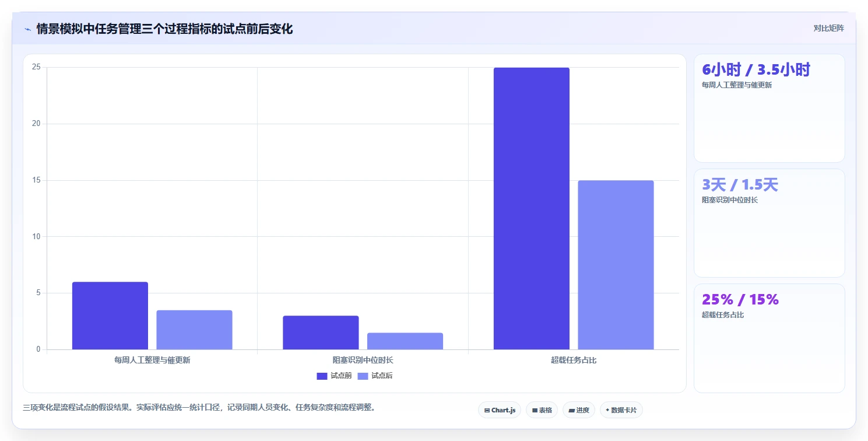Select the 进度 pill button
Image resolution: width=868 pixels, height=441 pixels.
(x=579, y=410)
